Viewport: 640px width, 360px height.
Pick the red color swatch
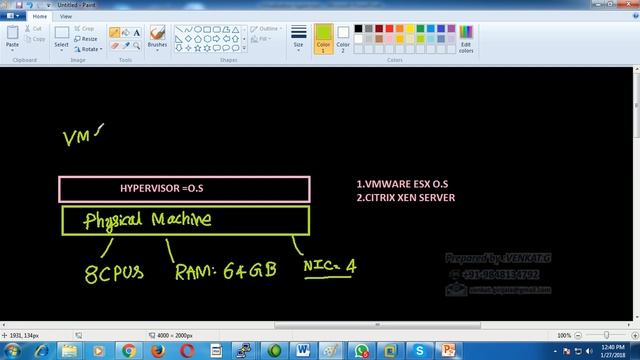(x=389, y=29)
